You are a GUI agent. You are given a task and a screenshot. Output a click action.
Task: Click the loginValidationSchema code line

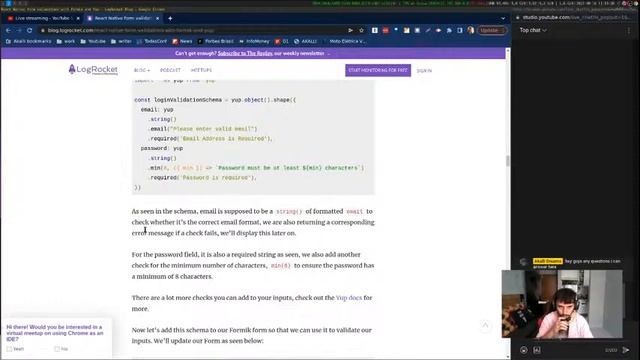(215, 100)
